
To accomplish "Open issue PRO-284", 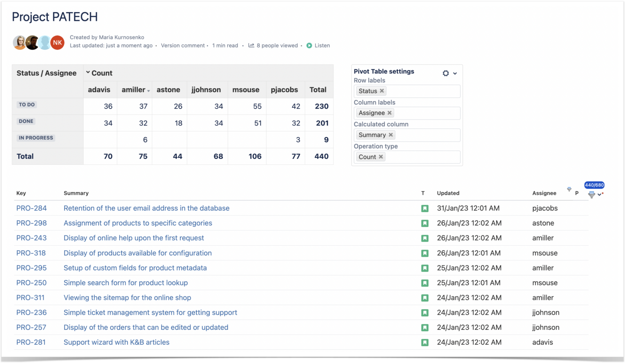I will pos(31,208).
